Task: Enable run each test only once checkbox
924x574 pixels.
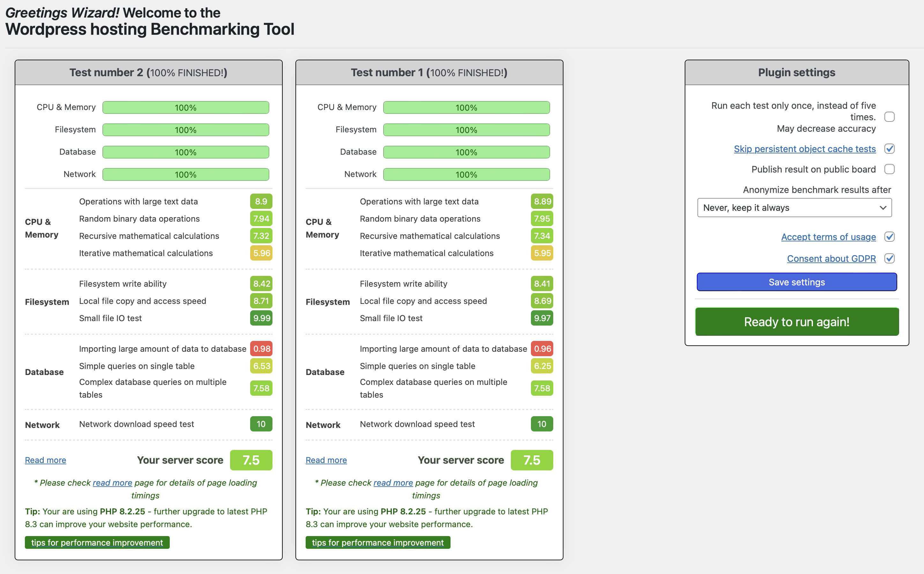Action: 889,117
